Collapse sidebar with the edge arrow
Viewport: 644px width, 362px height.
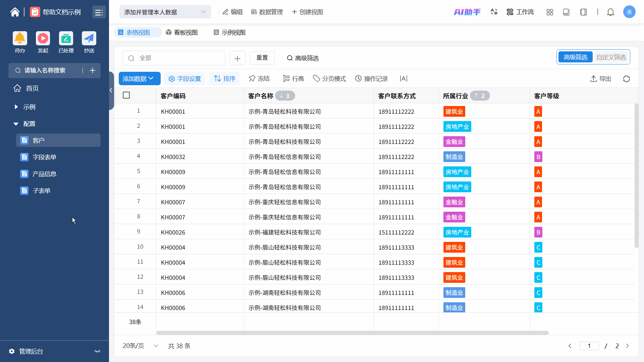pyautogui.click(x=111, y=90)
